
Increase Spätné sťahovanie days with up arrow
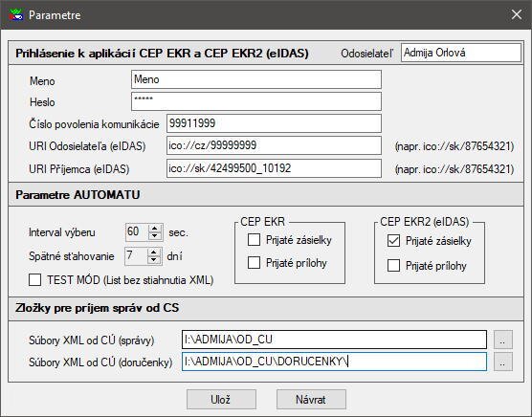(154, 252)
